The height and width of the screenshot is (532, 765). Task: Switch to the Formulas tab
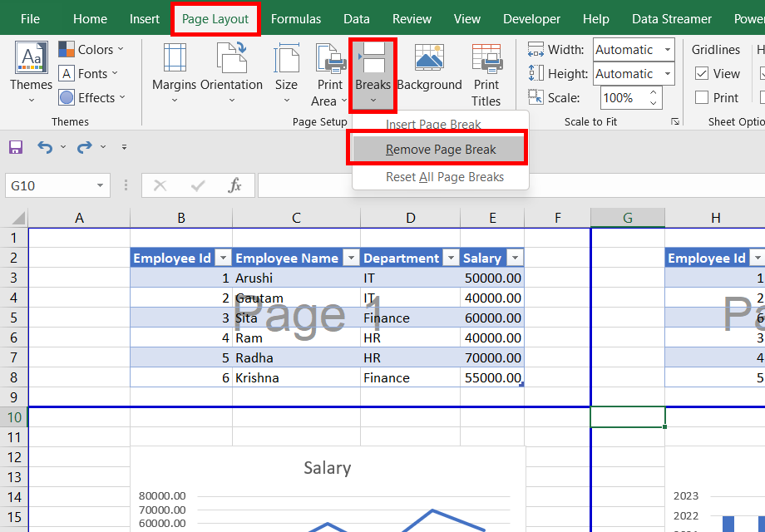click(296, 18)
